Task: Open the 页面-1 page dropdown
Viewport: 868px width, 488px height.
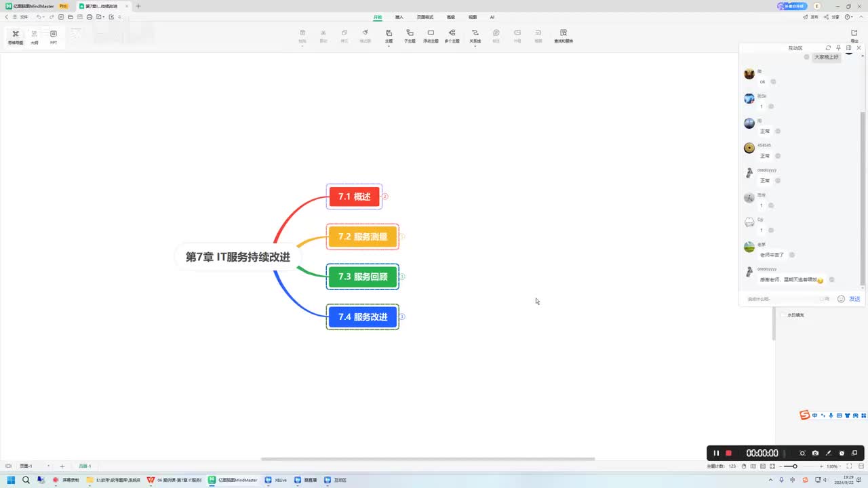Action: coord(34,466)
